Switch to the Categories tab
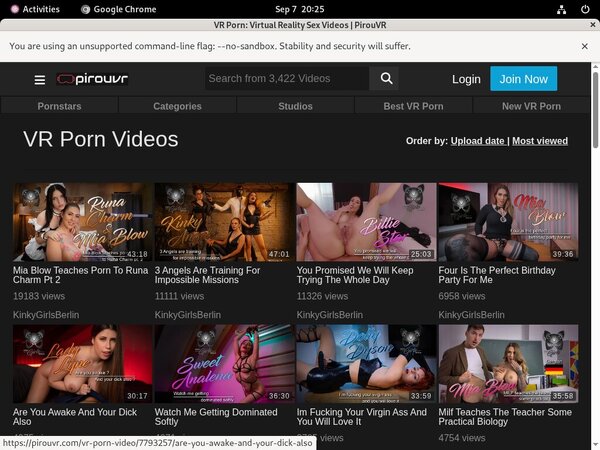The image size is (600, 450). click(x=177, y=106)
